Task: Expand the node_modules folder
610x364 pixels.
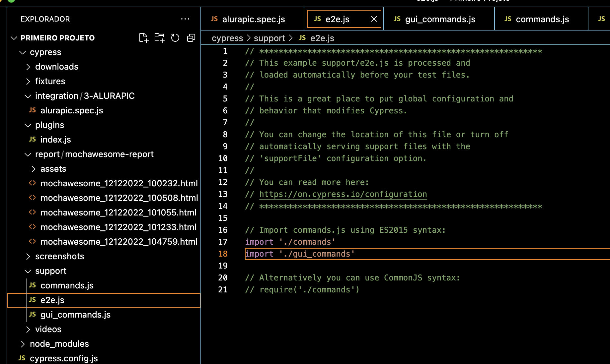Action: [59, 344]
